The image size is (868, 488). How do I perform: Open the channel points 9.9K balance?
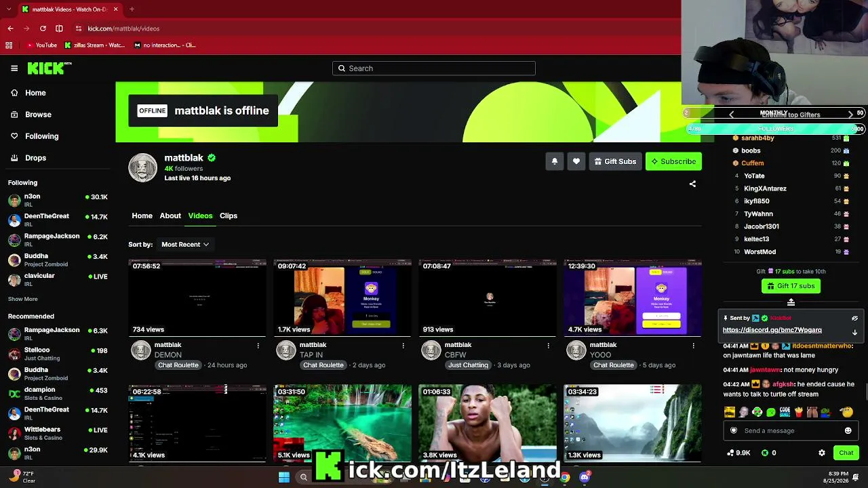click(x=738, y=453)
